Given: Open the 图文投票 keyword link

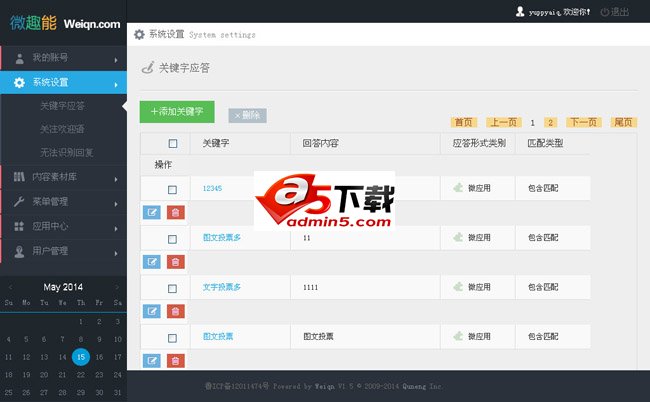Looking at the screenshot, I should 218,336.
